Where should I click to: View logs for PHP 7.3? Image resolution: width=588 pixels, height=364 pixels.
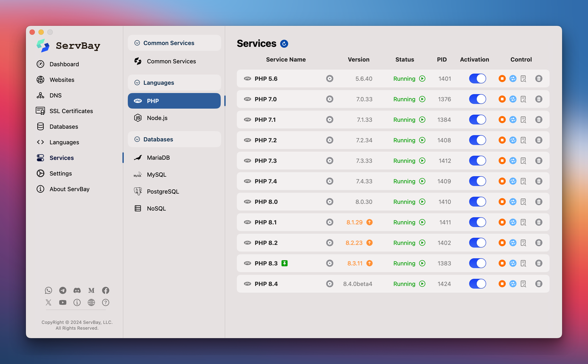pyautogui.click(x=523, y=161)
